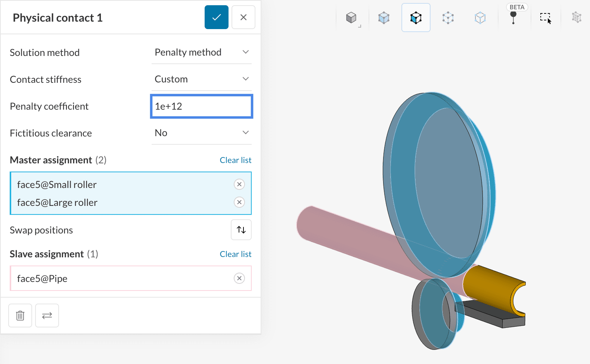Activate the box selection tool

pyautogui.click(x=546, y=18)
